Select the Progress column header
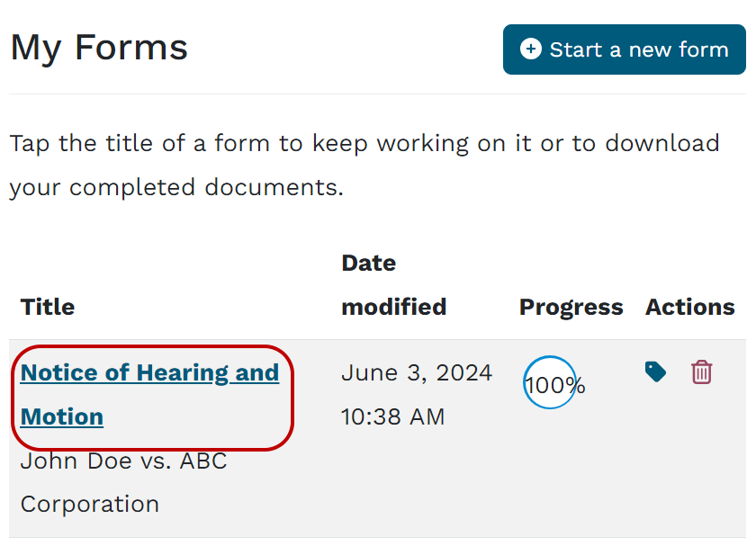Image resolution: width=756 pixels, height=546 pixels. 571,307
